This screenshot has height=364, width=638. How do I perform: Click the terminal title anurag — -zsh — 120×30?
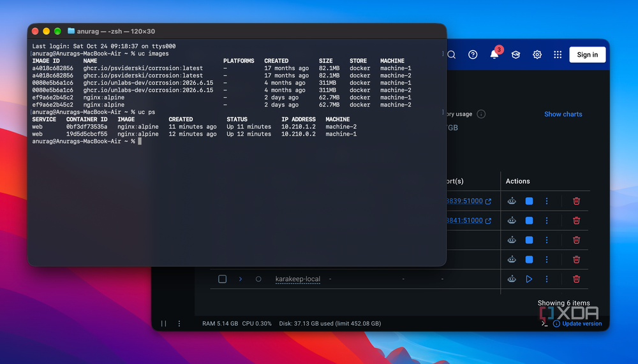coord(116,31)
